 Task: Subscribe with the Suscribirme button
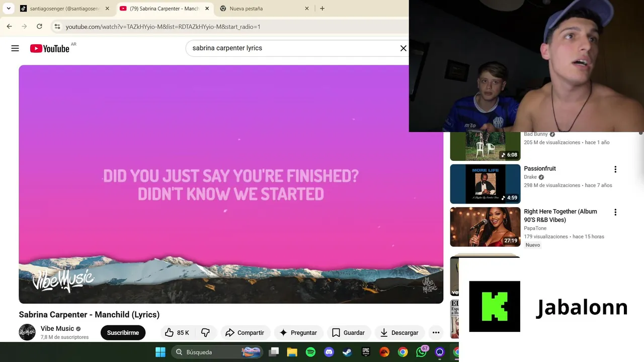123,332
